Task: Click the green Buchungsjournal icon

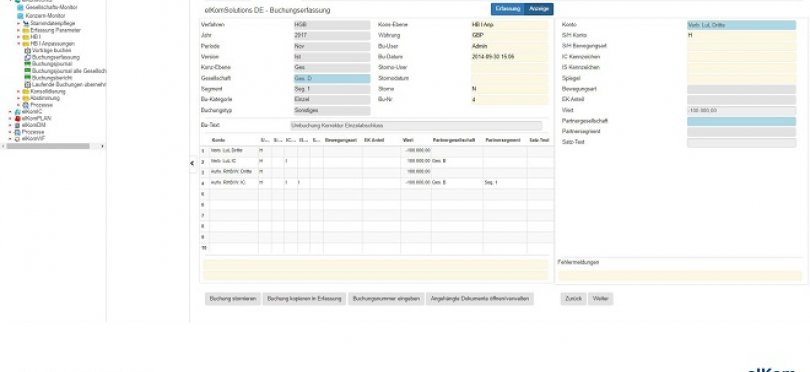Action: pyautogui.click(x=28, y=64)
